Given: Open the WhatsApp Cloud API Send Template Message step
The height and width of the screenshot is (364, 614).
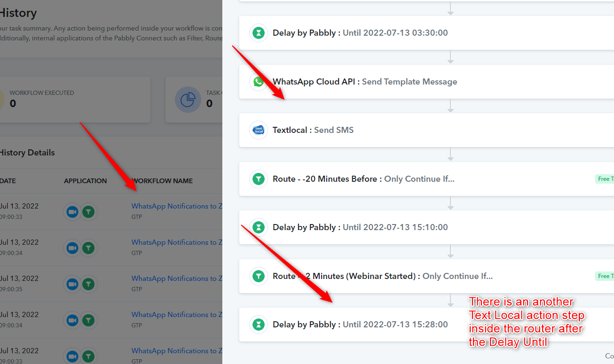Looking at the screenshot, I should click(x=426, y=82).
